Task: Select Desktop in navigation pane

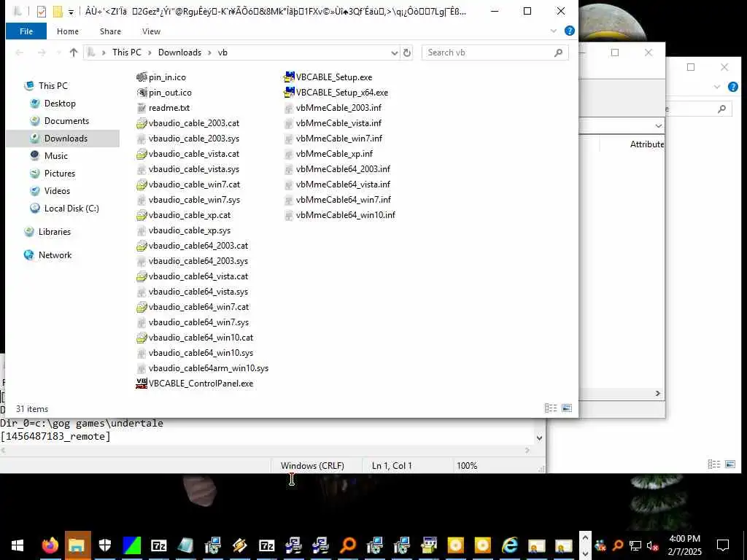Action: coord(60,104)
